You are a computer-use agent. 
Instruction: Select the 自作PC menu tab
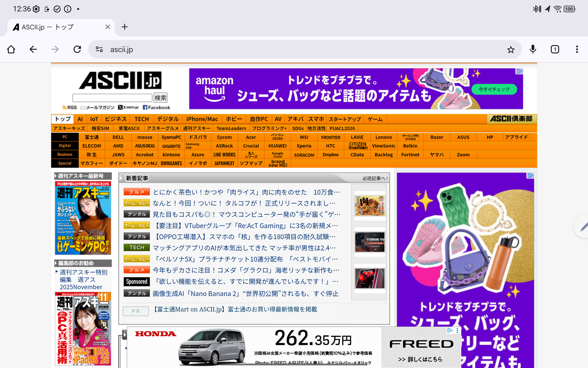[x=259, y=119]
